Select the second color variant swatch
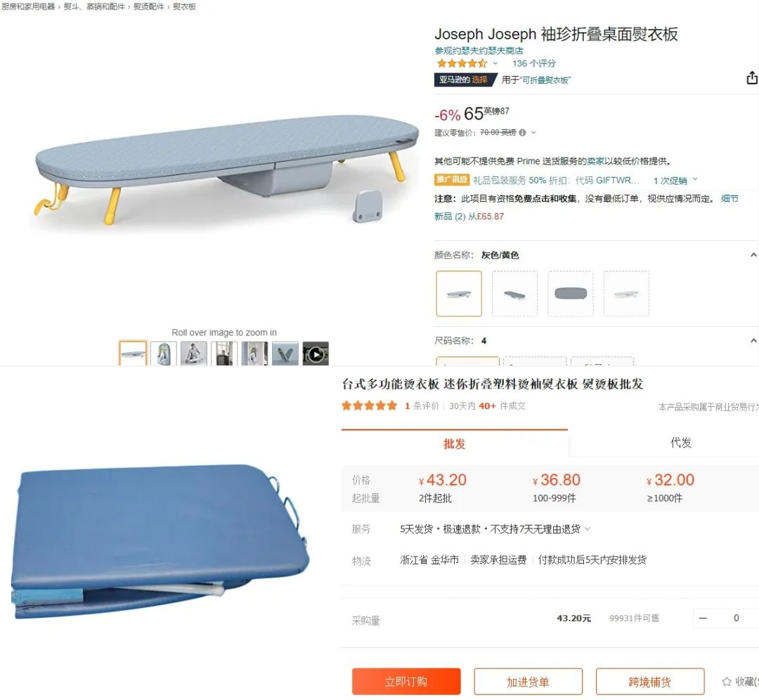 pos(514,294)
